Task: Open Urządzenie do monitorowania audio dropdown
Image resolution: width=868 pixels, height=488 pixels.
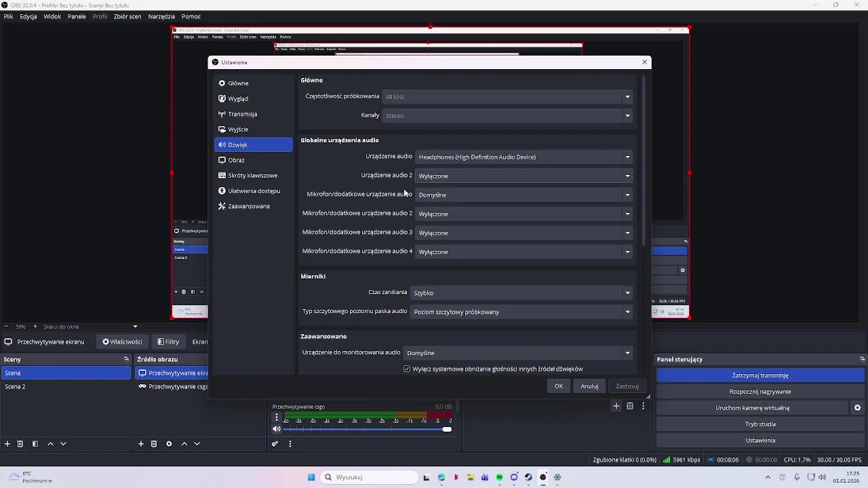Action: coord(518,353)
